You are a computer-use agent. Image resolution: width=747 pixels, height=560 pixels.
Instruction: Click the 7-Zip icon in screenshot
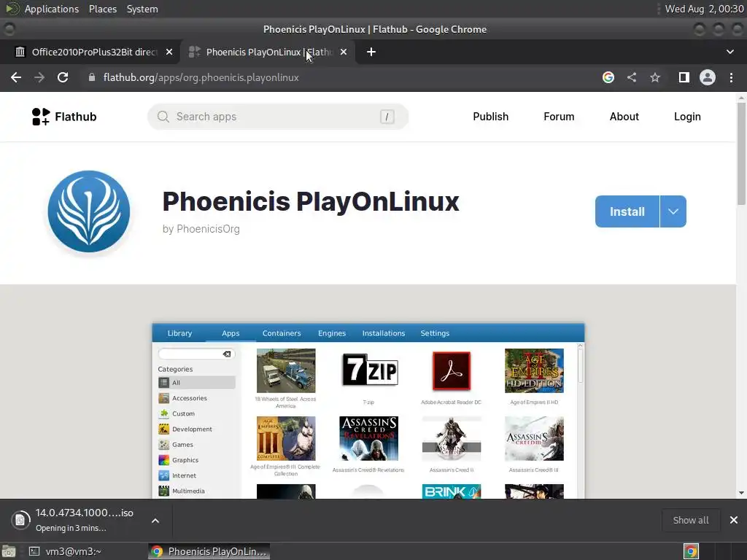369,370
